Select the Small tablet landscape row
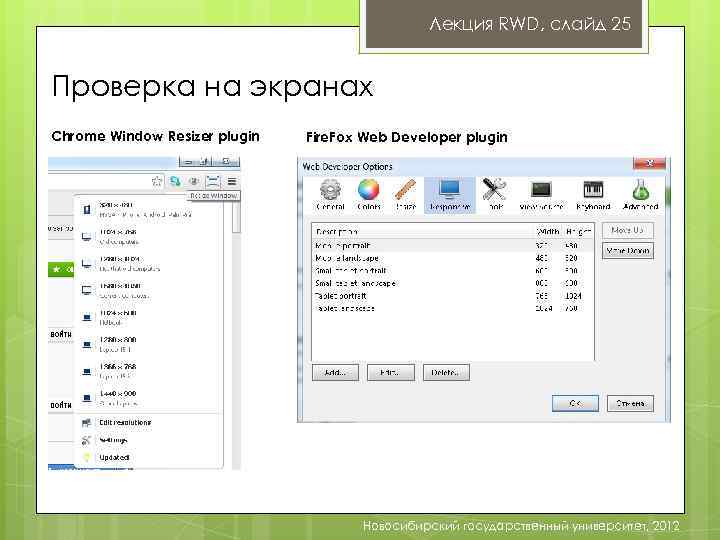This screenshot has height=540, width=720. pos(452,283)
